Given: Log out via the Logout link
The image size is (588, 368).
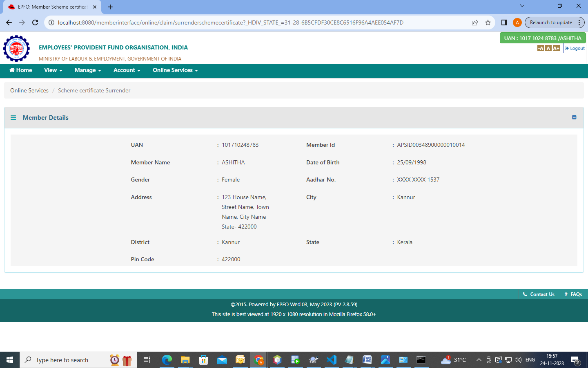Looking at the screenshot, I should coord(575,48).
